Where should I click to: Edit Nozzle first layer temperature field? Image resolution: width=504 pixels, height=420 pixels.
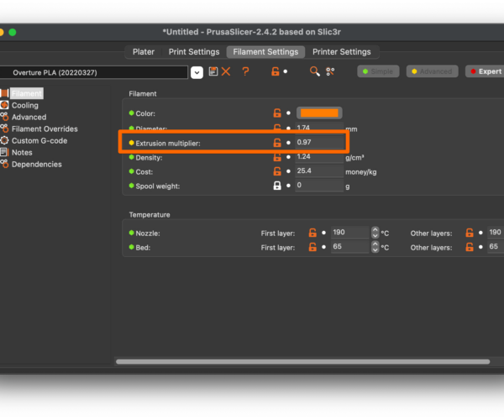coord(349,233)
